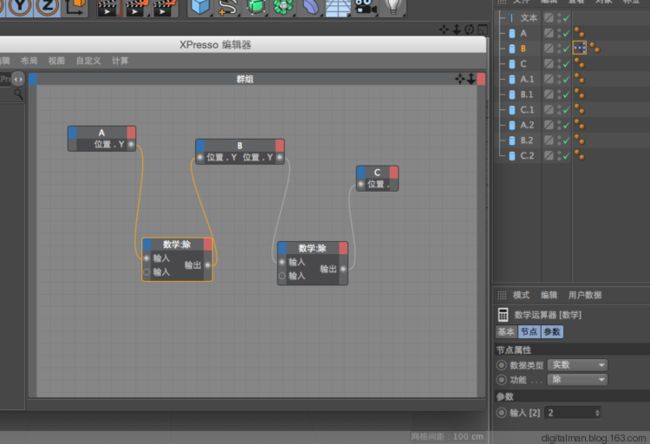Toggle visibility dots for object C.1

click(x=559, y=110)
